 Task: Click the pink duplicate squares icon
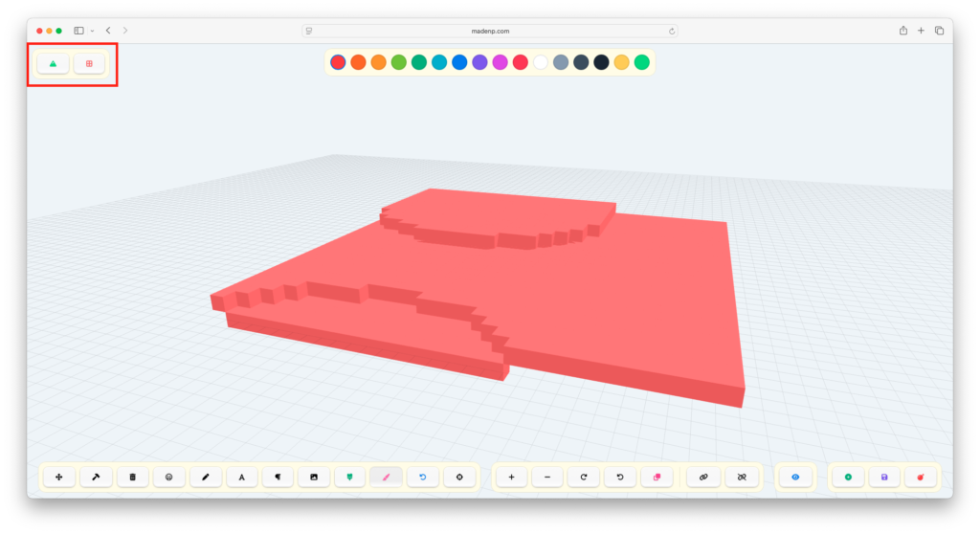657,478
